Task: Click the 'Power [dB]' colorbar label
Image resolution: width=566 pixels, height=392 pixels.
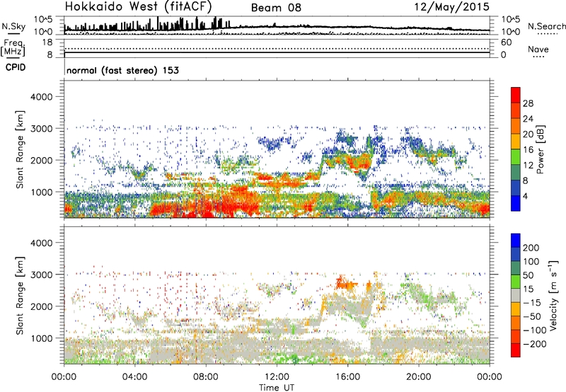Action: (540, 149)
